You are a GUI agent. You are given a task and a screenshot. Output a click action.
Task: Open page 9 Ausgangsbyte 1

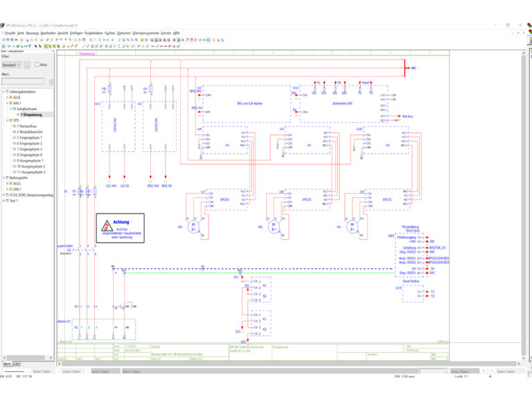click(x=30, y=161)
